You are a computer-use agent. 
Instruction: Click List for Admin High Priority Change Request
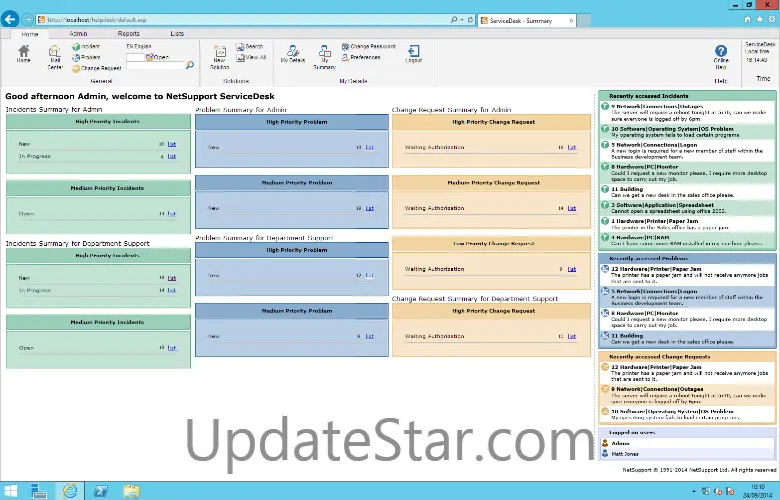point(572,147)
